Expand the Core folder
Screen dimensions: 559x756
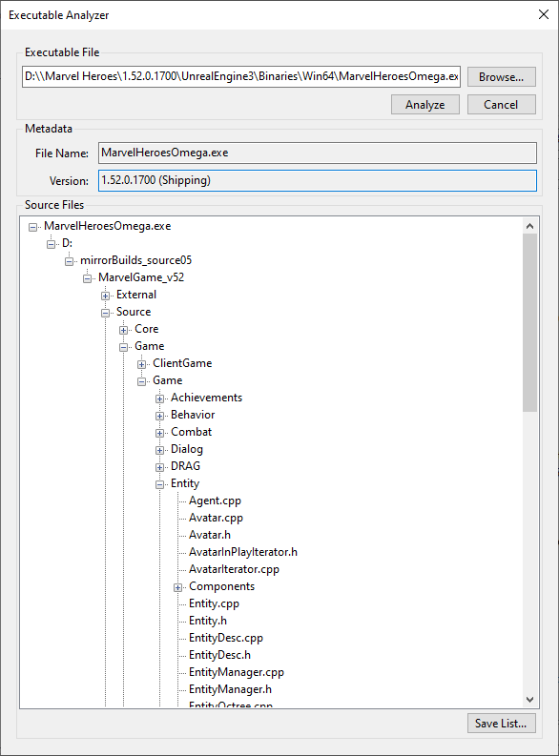point(123,330)
